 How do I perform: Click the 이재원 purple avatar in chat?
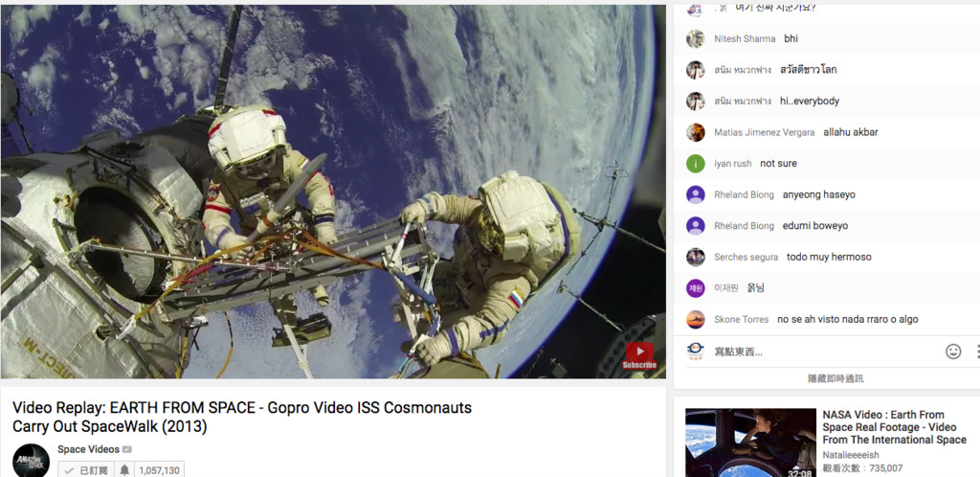696,288
